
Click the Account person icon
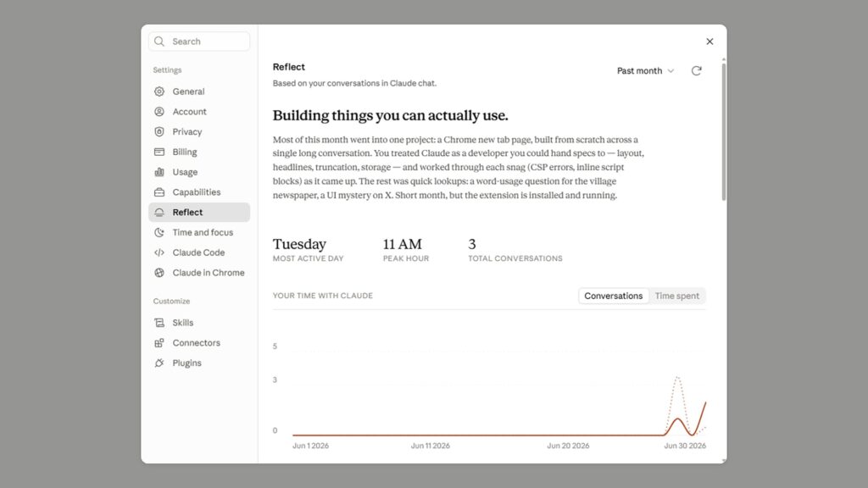(159, 112)
